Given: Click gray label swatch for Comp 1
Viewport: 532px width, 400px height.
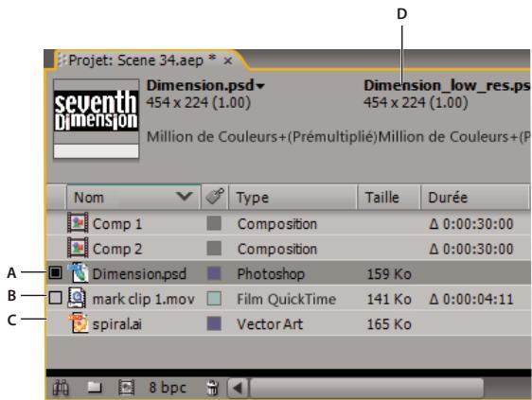Looking at the screenshot, I should (214, 223).
